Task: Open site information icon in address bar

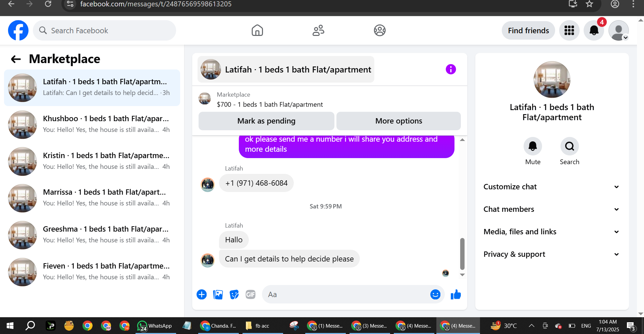Action: click(70, 4)
